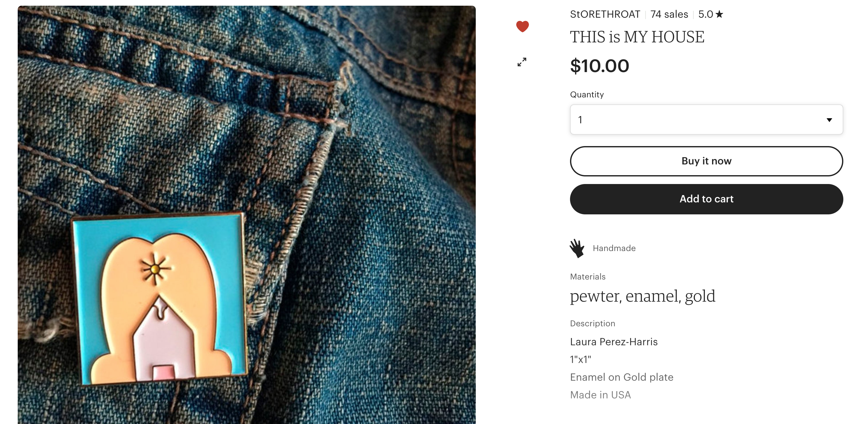Click the Description section heading
This screenshot has height=424, width=868.
[x=592, y=323]
